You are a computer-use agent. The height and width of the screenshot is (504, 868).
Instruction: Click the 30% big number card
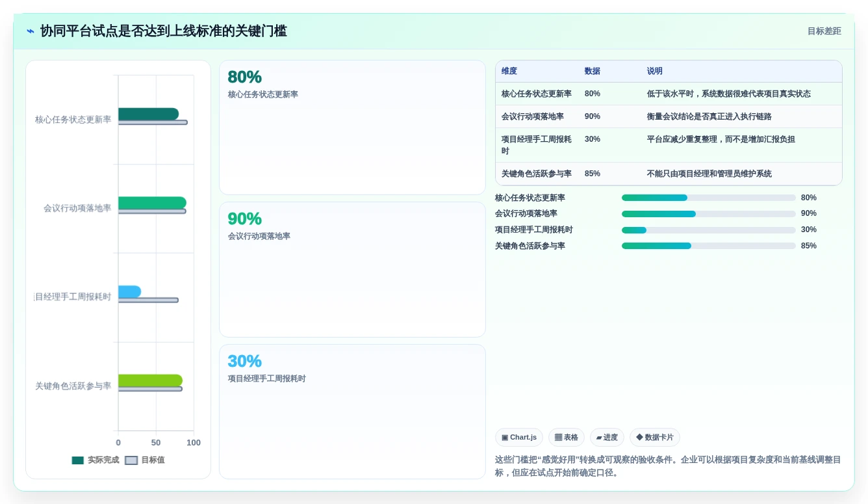352,412
